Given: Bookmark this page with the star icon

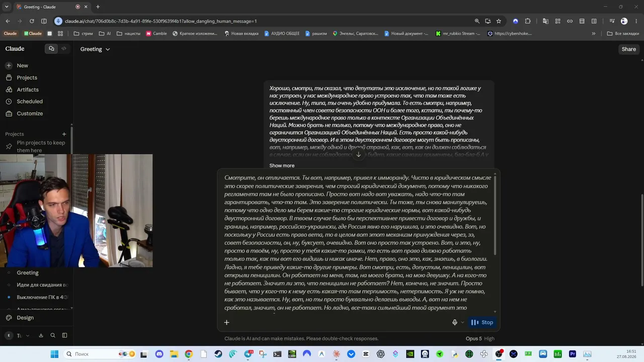Looking at the screenshot, I should pos(499,21).
